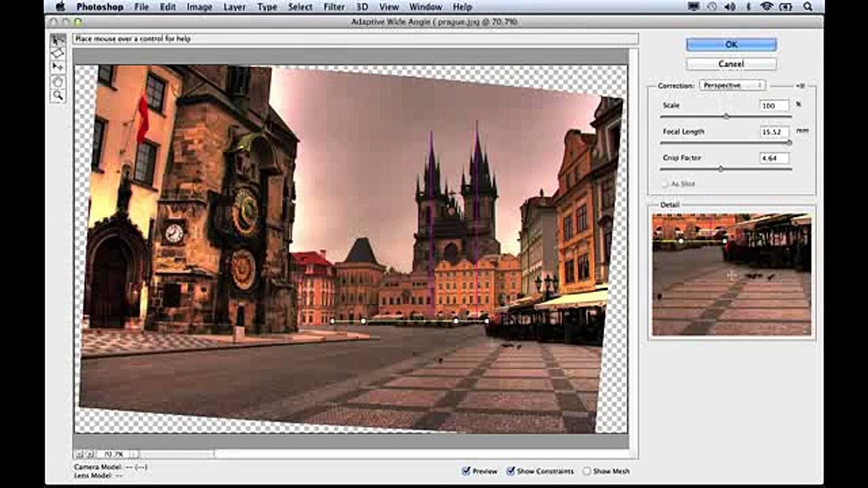
Task: Click the horizontal constraint's left endpoint handle
Action: [x=332, y=321]
